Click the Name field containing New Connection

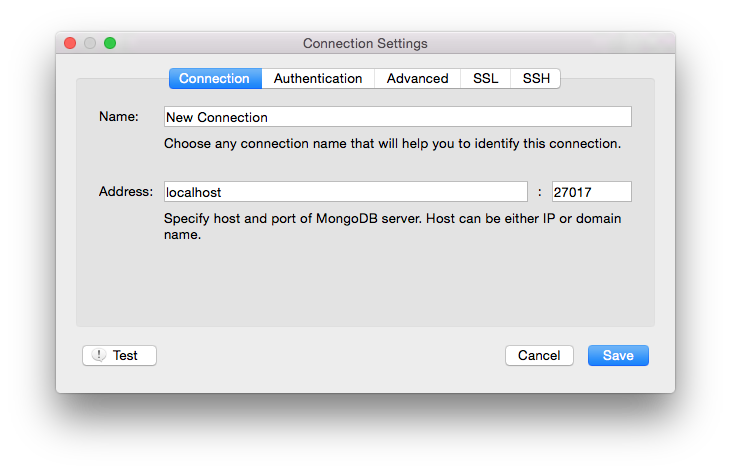(x=397, y=117)
